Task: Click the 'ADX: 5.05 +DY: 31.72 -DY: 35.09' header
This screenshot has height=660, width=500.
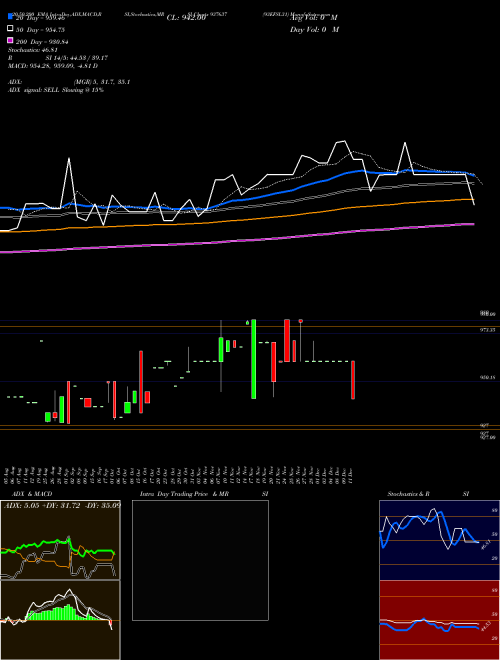Action: coord(62,505)
